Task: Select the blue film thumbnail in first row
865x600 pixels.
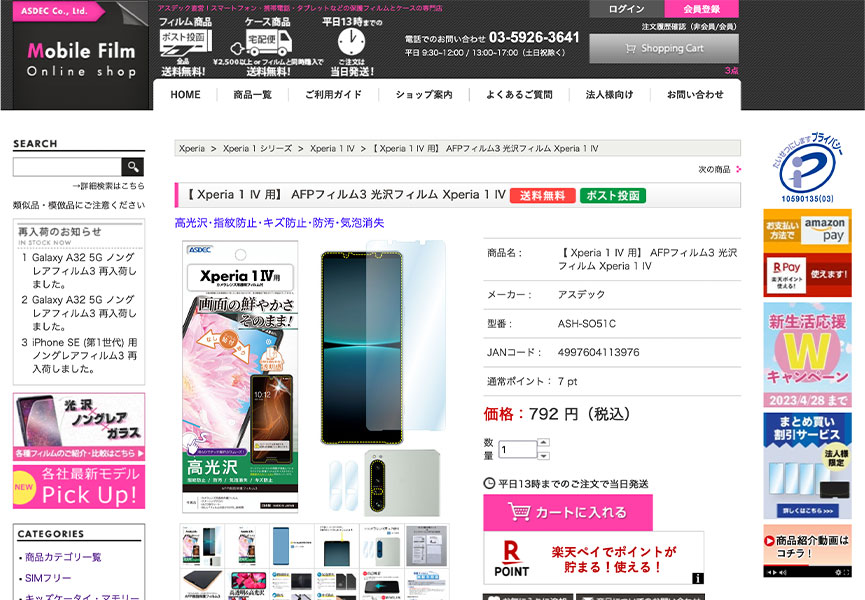Action: (292, 545)
